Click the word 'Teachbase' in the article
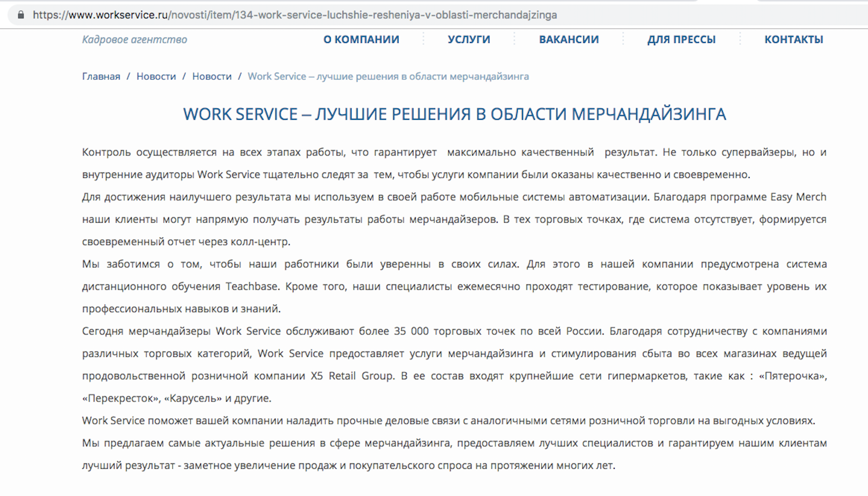The height and width of the screenshot is (496, 868). click(x=252, y=287)
